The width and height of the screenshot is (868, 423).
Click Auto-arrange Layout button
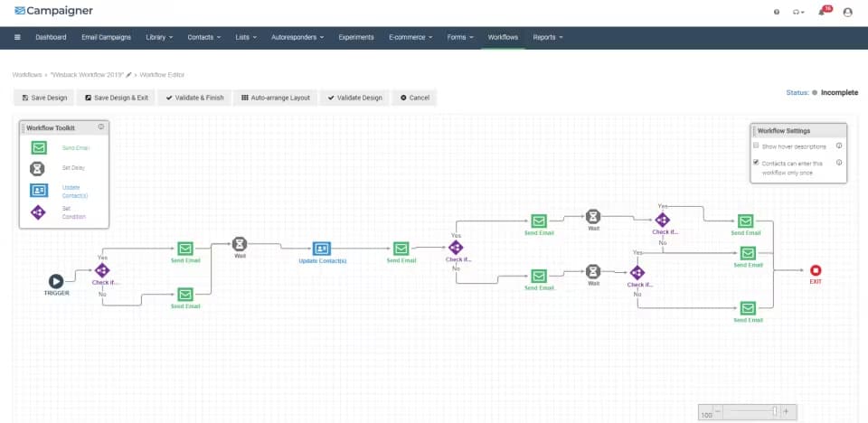pos(276,98)
